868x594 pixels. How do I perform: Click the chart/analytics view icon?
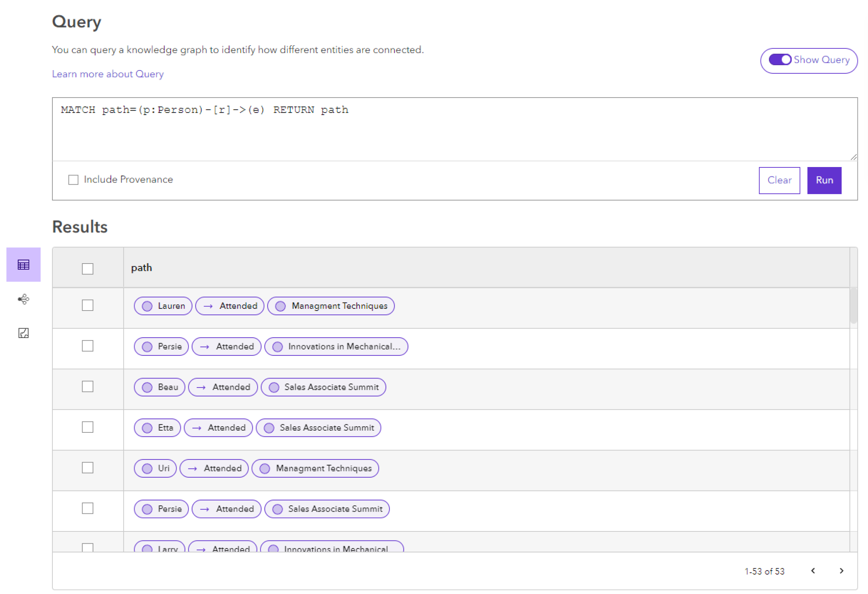coord(23,333)
